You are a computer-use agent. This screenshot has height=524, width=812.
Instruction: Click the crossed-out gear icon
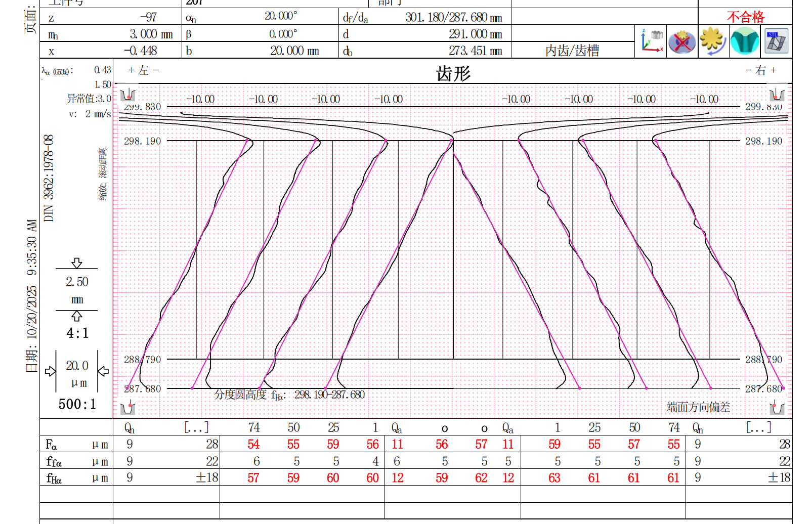(x=681, y=41)
